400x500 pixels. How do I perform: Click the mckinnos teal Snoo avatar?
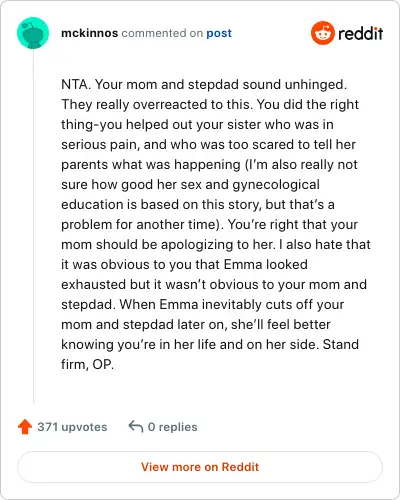click(33, 33)
